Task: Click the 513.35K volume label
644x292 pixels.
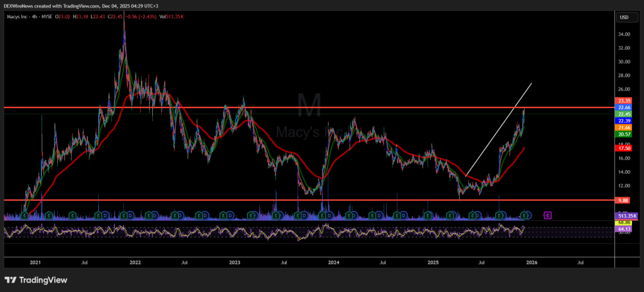Action: tap(627, 216)
